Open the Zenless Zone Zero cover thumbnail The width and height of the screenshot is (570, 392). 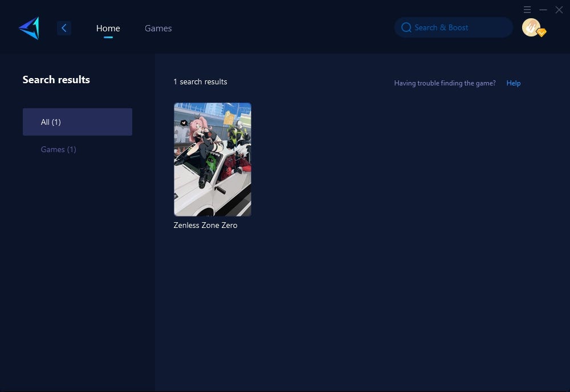pyautogui.click(x=212, y=160)
